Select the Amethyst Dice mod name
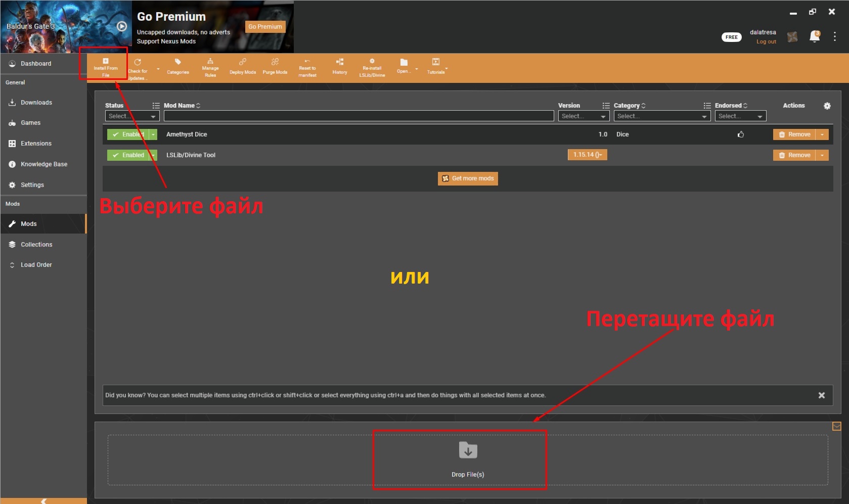The image size is (849, 504). (x=187, y=134)
